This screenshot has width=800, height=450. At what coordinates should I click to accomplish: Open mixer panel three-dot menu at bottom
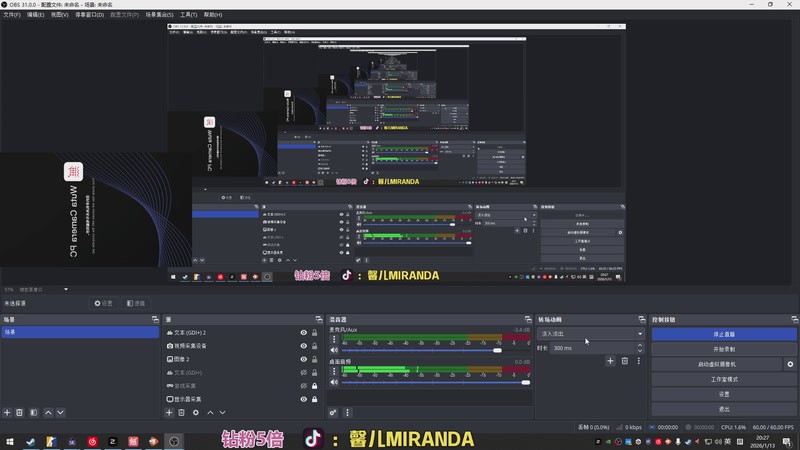(347, 412)
